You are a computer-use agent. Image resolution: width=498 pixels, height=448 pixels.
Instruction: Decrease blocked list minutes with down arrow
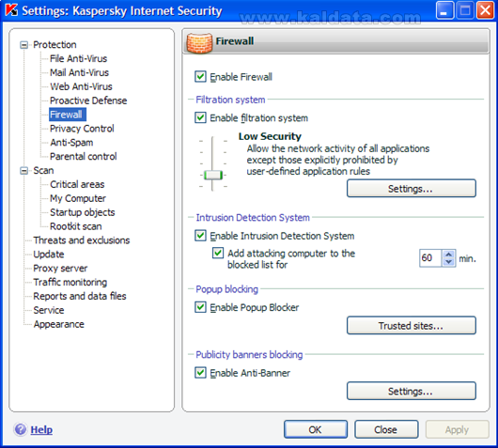pyautogui.click(x=448, y=262)
